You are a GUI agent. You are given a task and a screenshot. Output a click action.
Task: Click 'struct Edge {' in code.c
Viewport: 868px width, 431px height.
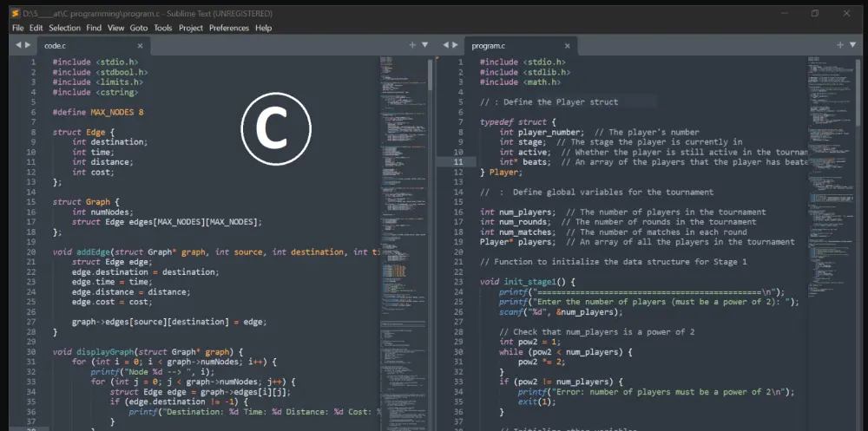coord(83,132)
